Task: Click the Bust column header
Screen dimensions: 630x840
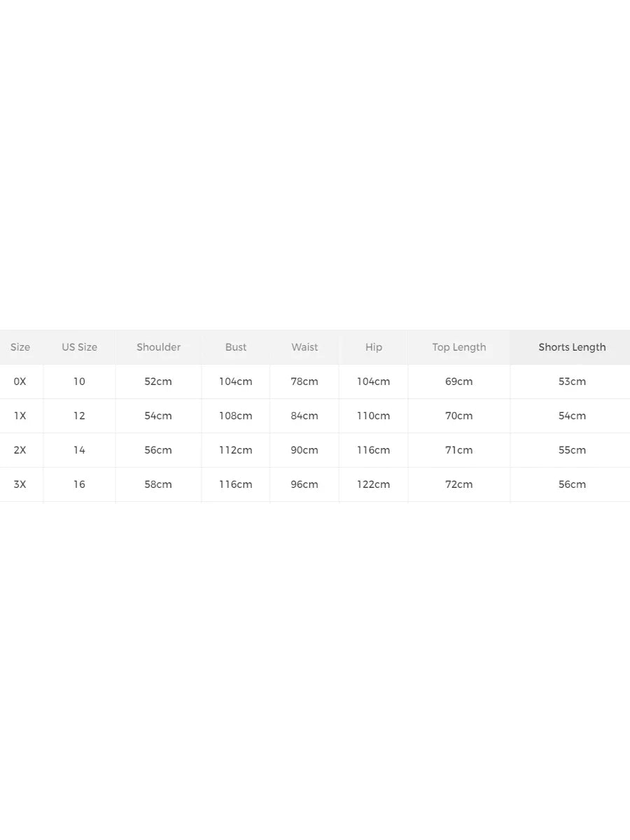Action: pos(236,347)
